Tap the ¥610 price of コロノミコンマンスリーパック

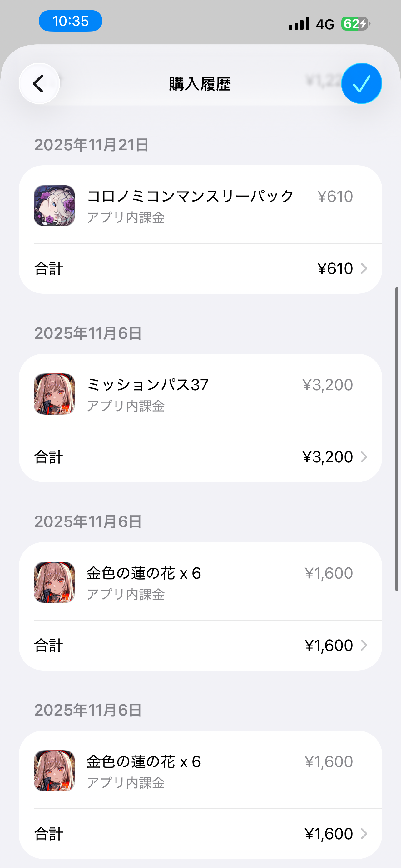(x=335, y=197)
